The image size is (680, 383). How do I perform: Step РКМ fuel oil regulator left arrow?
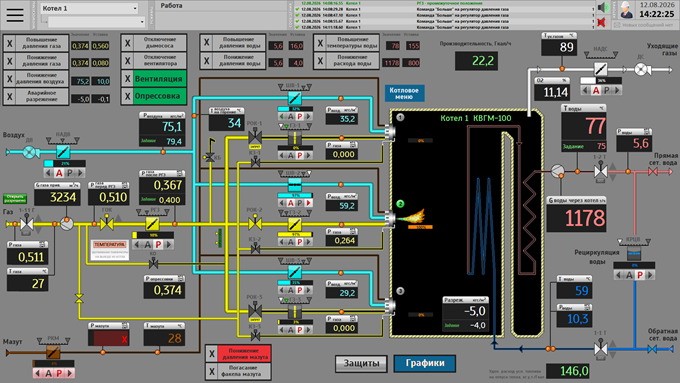(38, 373)
